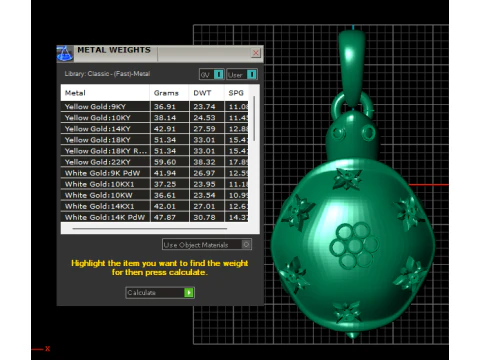Click the Calculate button
The height and width of the screenshot is (360, 480).
pos(160,293)
